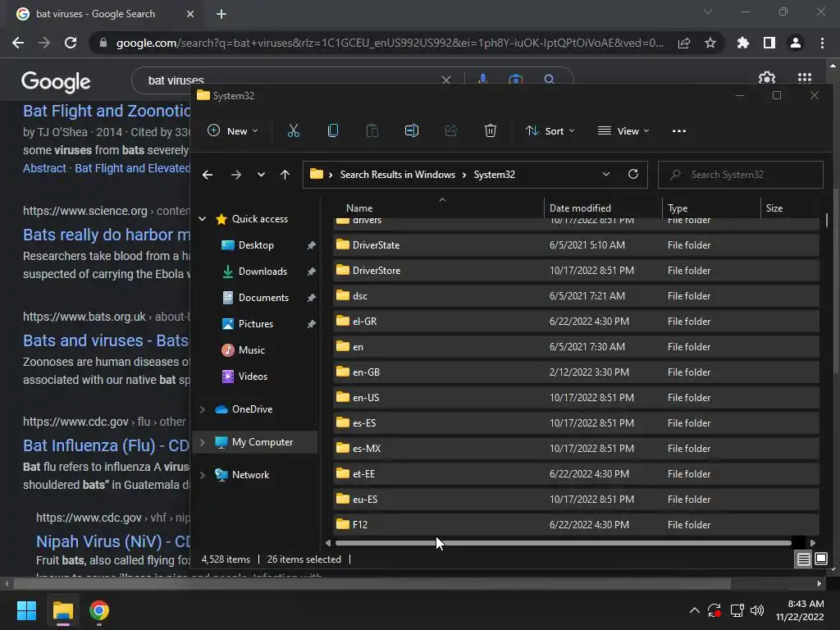Collapse Quick access tree node
Image resolution: width=840 pixels, height=630 pixels.
click(x=203, y=218)
